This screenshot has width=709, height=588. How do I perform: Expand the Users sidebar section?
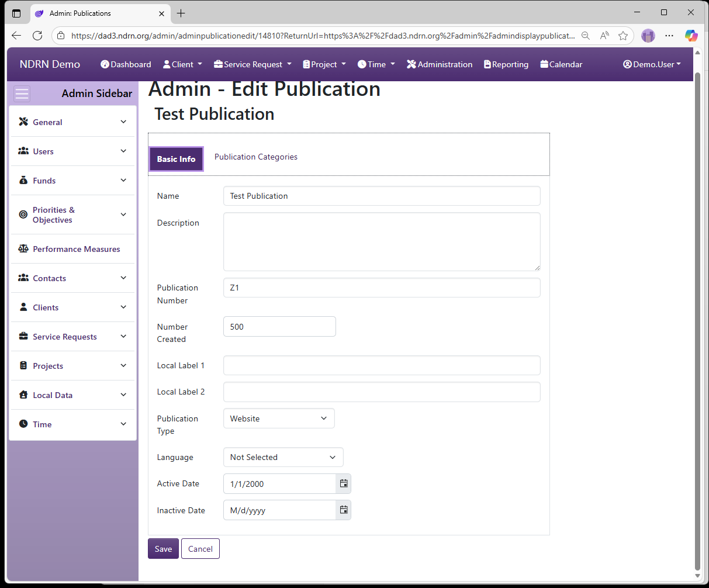point(123,151)
